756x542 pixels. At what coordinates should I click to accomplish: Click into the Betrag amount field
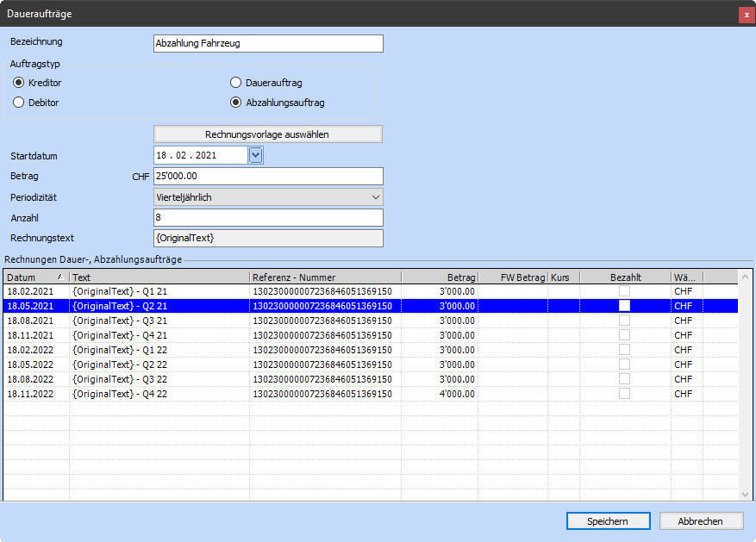click(267, 176)
